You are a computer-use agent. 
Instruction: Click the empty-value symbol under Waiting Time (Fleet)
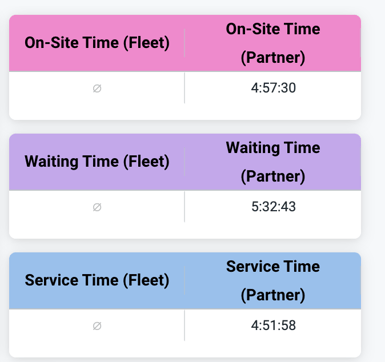tap(97, 207)
